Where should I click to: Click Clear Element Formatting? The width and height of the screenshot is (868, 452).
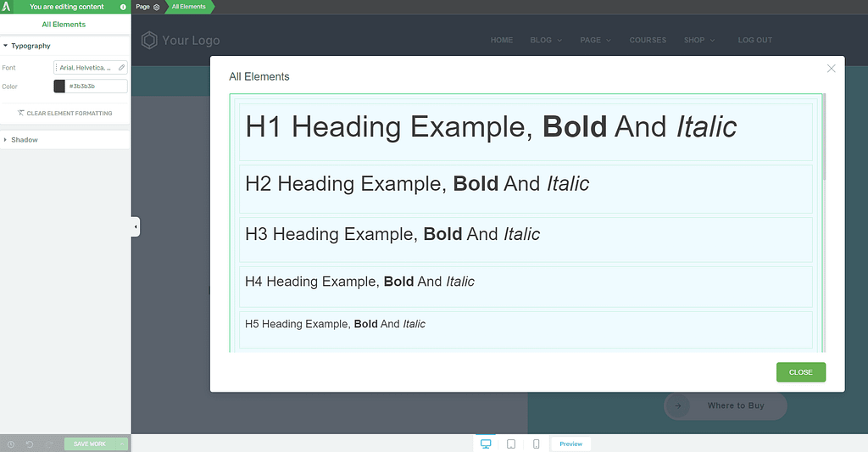(x=64, y=113)
